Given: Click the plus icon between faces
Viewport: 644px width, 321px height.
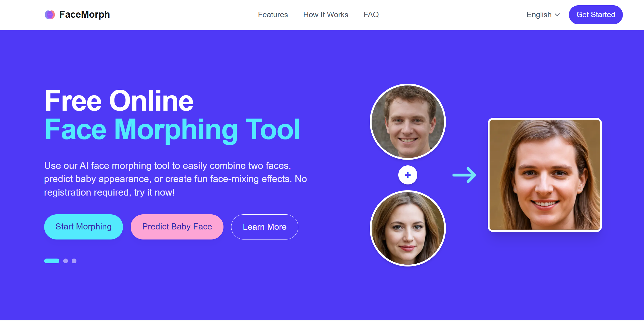Looking at the screenshot, I should (408, 175).
